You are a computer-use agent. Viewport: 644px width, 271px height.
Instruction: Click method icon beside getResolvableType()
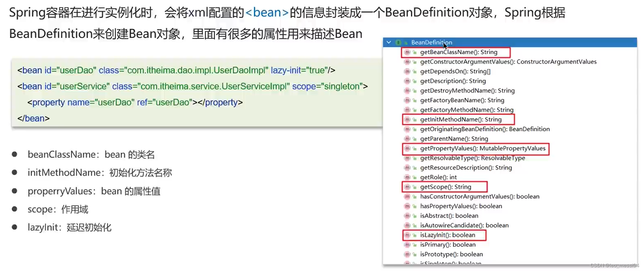coord(407,158)
